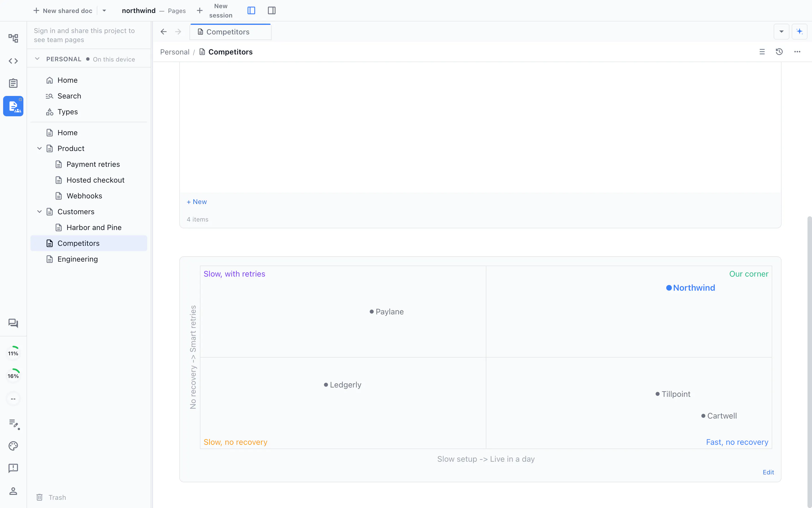Open the Harbor and Pine page
The image size is (812, 508).
pyautogui.click(x=89, y=227)
